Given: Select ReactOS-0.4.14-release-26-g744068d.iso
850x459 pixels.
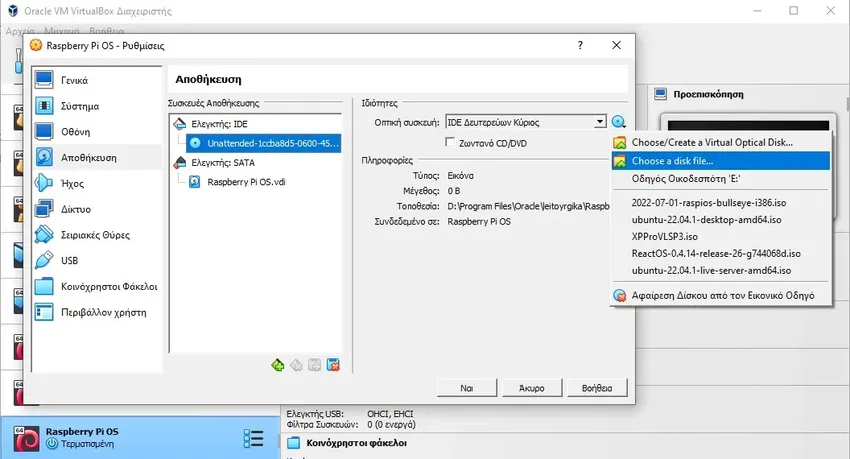Looking at the screenshot, I should tap(720, 253).
